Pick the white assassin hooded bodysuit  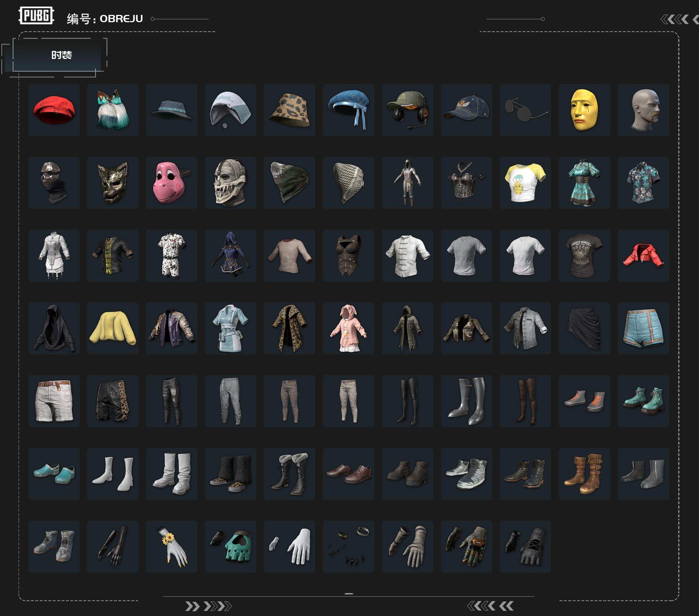click(407, 183)
